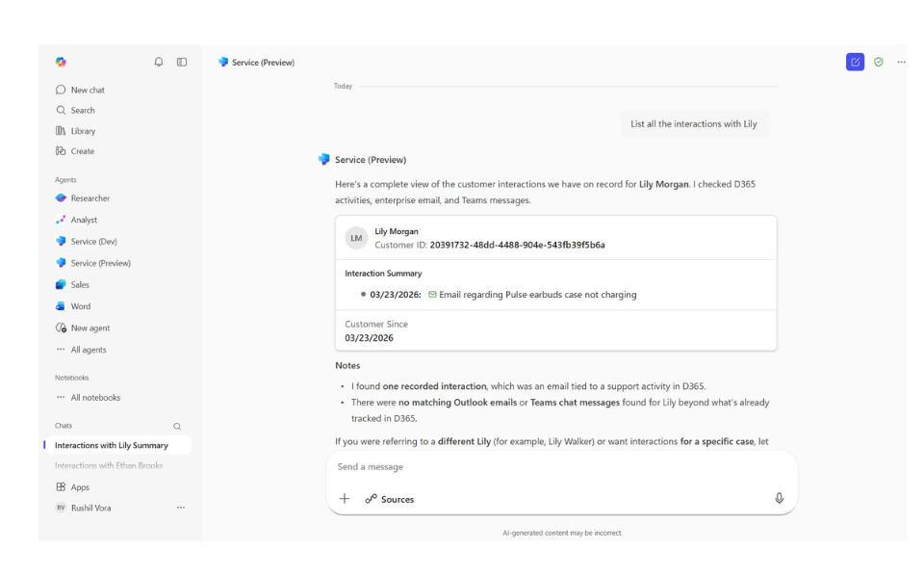Start a New chat

click(x=80, y=90)
